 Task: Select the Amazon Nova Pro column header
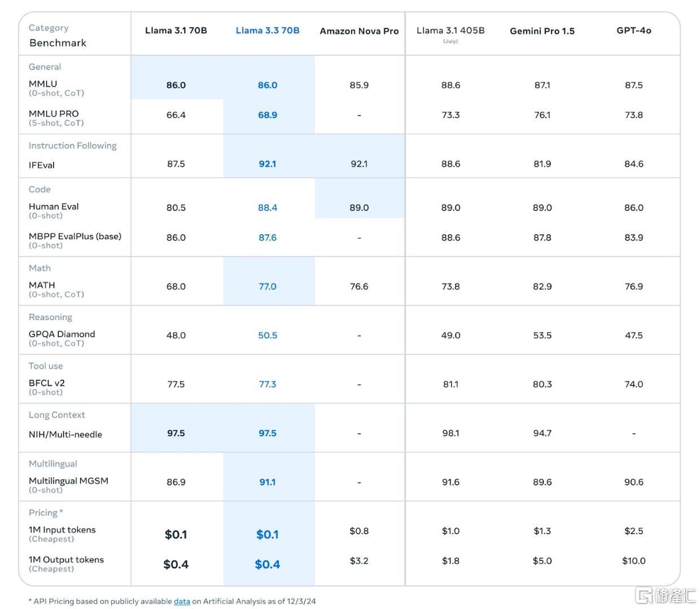click(359, 31)
